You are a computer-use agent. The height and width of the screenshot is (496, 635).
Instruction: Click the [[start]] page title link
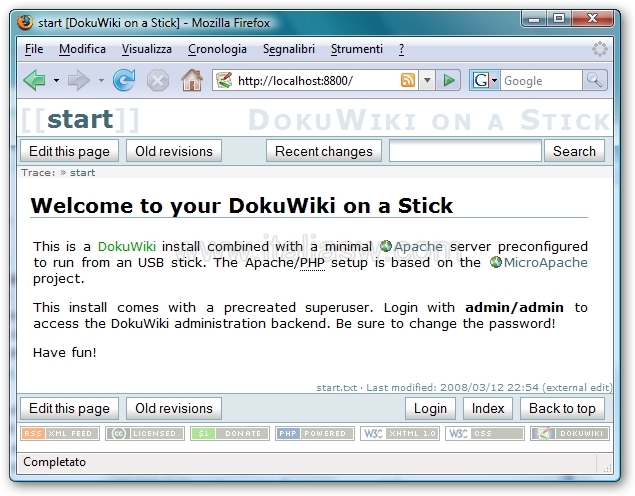(80, 119)
